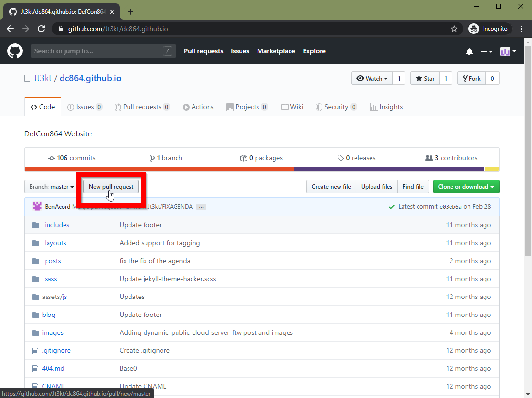Click the New pull request button
The image size is (532, 398).
pos(111,186)
